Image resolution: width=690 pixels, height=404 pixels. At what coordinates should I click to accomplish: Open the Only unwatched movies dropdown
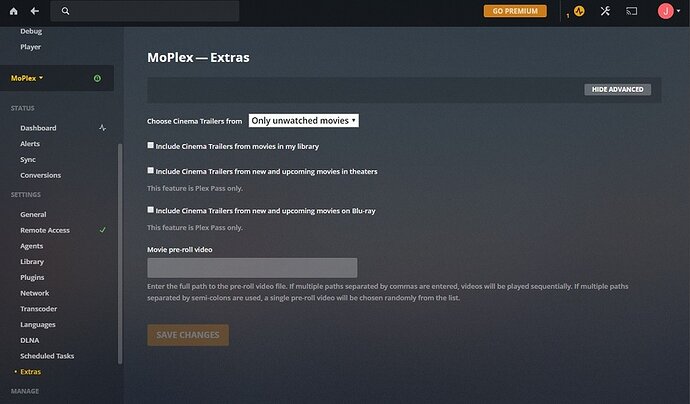[304, 121]
